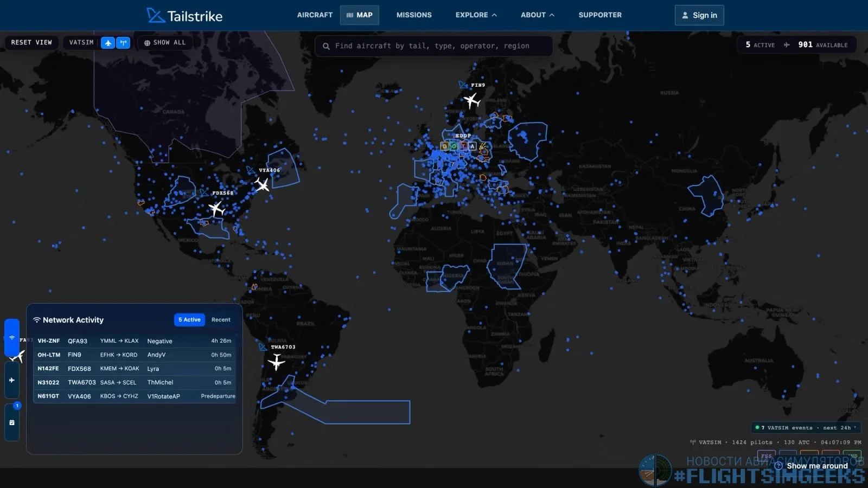Select the VYA406 aircraft icon on map
Screen dimensions: 868x488
(x=262, y=185)
